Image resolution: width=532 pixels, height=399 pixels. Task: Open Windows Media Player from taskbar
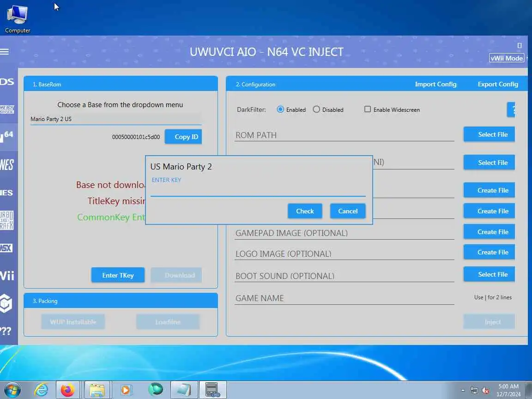125,390
